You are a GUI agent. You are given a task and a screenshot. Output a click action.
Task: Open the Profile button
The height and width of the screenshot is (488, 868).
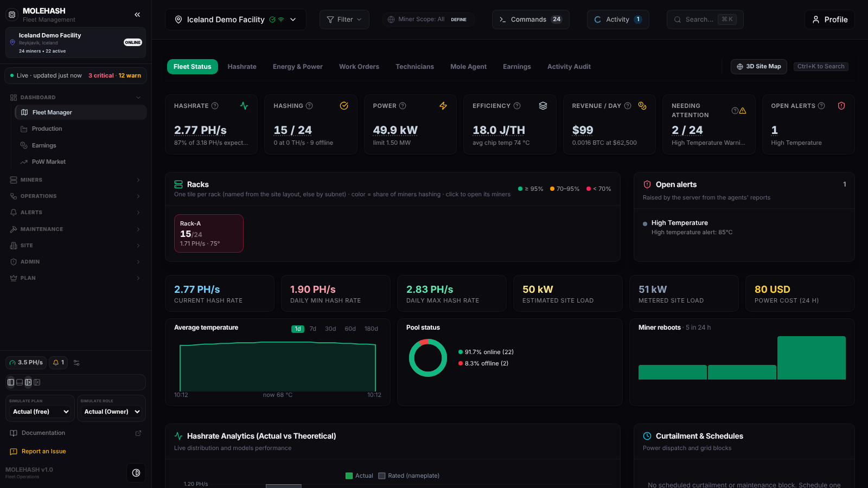click(829, 20)
